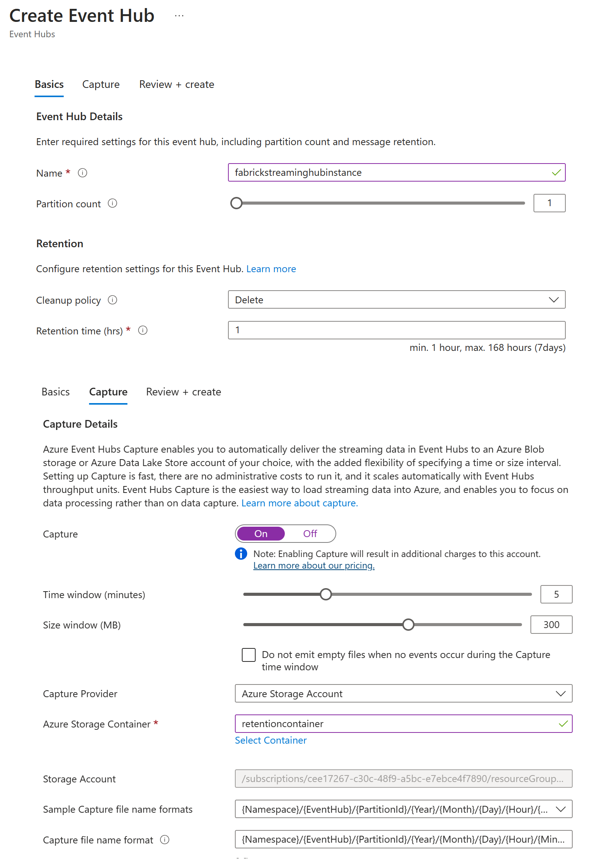Click the Capture file name format info icon
Viewport: 598px width, 868px height.
click(165, 840)
